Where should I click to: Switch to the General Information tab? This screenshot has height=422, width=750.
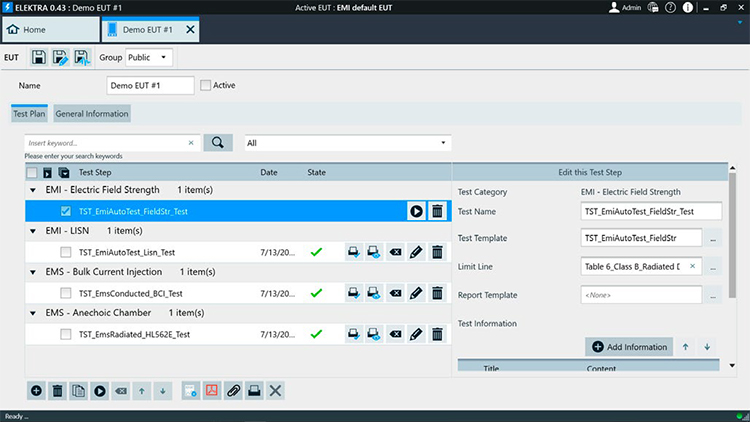tap(92, 114)
